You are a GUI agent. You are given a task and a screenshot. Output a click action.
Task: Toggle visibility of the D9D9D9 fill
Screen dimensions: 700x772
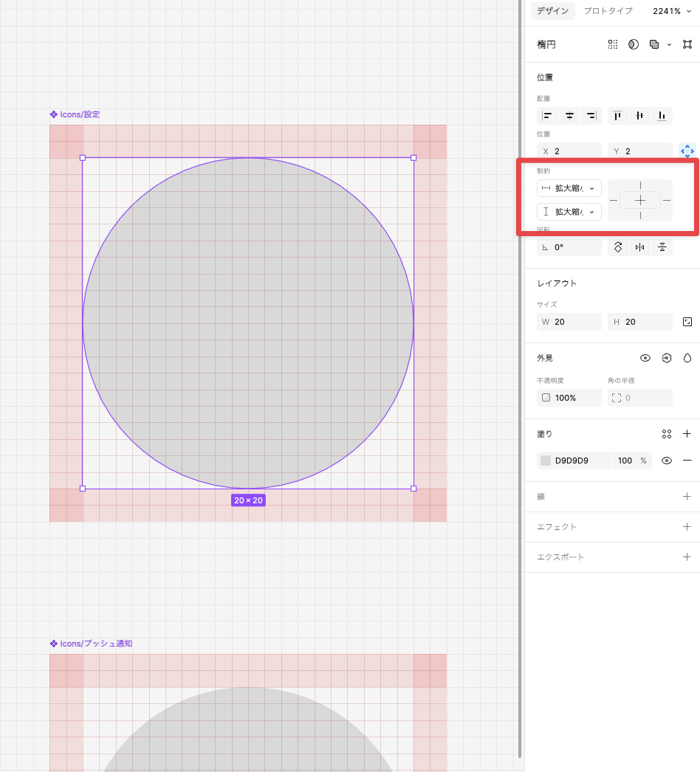(x=667, y=461)
